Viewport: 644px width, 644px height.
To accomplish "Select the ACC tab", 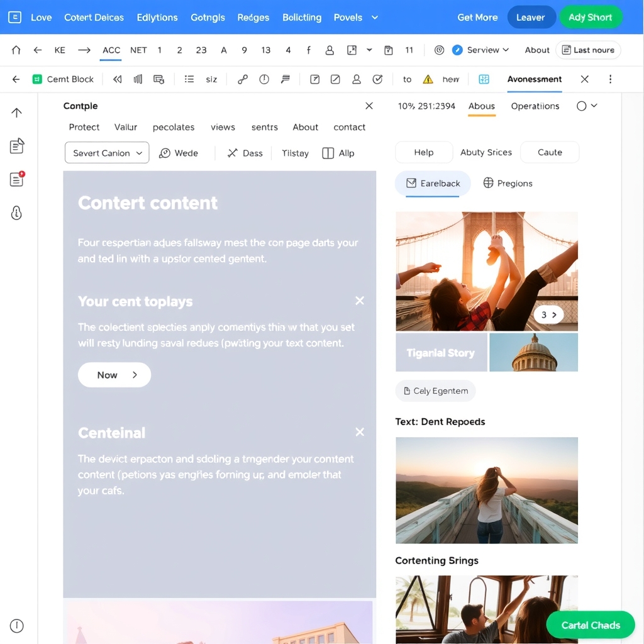I will click(111, 50).
